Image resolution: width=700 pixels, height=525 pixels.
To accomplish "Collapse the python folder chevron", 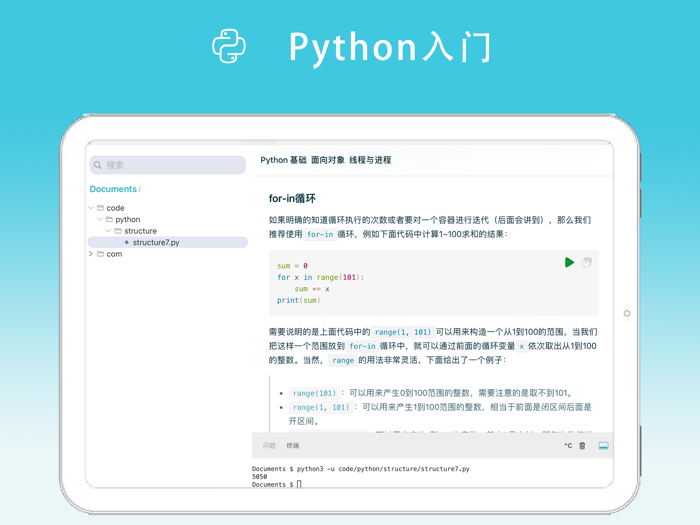I will point(100,219).
